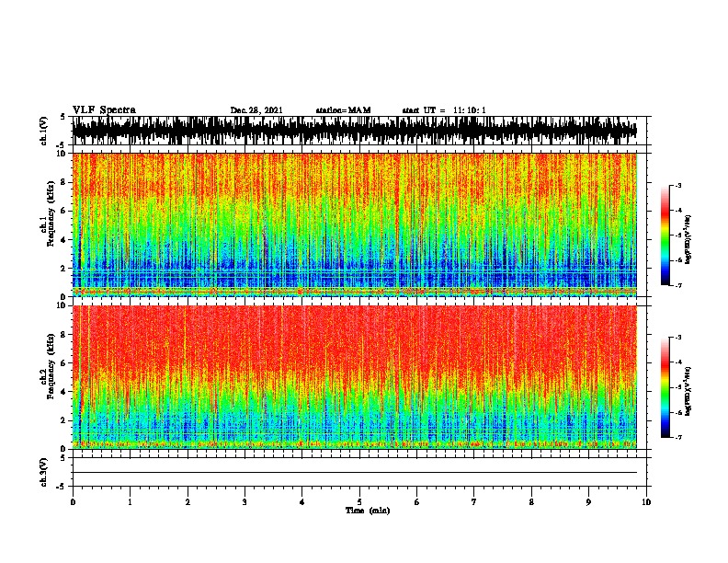Click the "VLF Spectra" title text
Viewport: 728px width, 563px height.
[104, 109]
